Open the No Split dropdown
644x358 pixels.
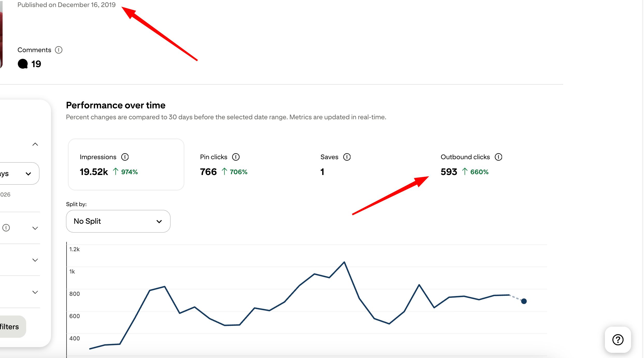(118, 221)
